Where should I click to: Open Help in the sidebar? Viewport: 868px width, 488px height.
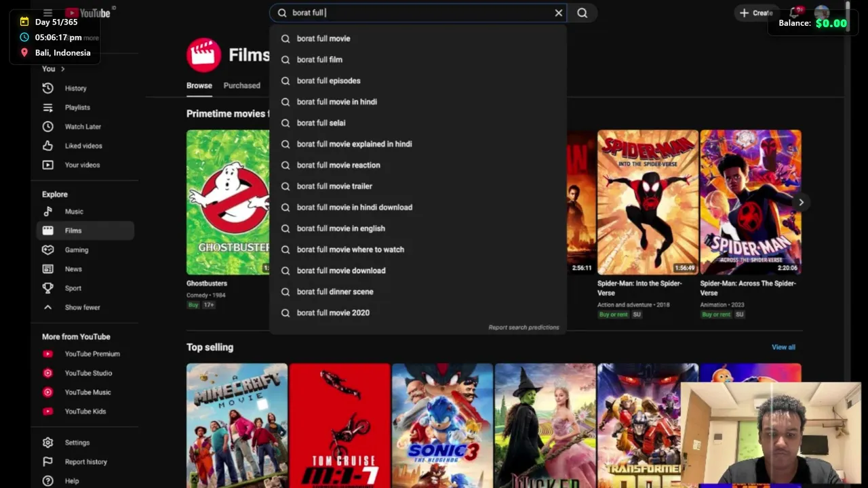pyautogui.click(x=85, y=481)
